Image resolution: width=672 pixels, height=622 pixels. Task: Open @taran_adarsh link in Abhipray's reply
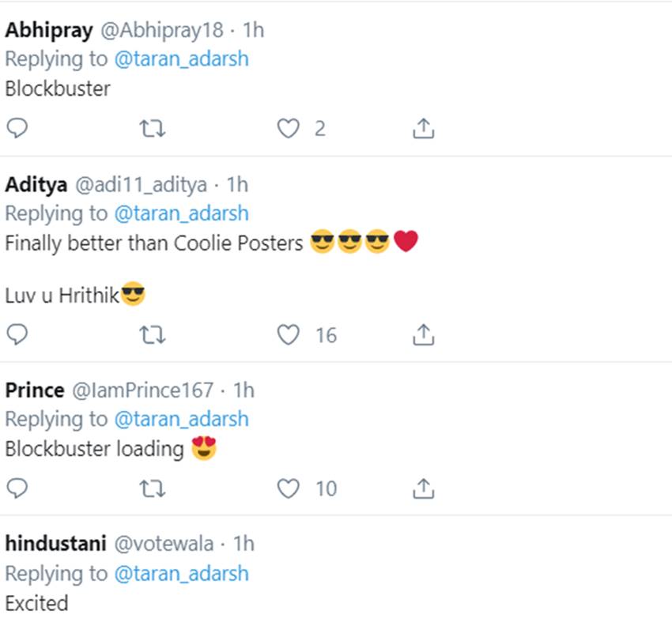coord(181,59)
